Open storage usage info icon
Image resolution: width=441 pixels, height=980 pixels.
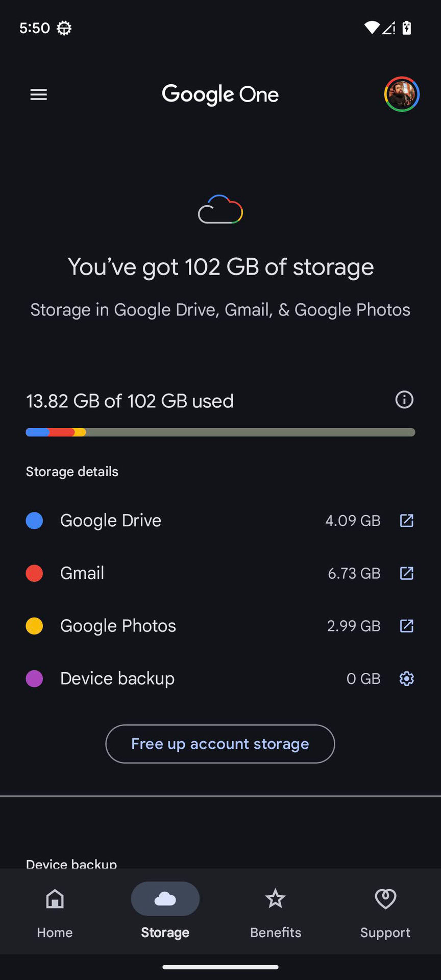coord(404,400)
